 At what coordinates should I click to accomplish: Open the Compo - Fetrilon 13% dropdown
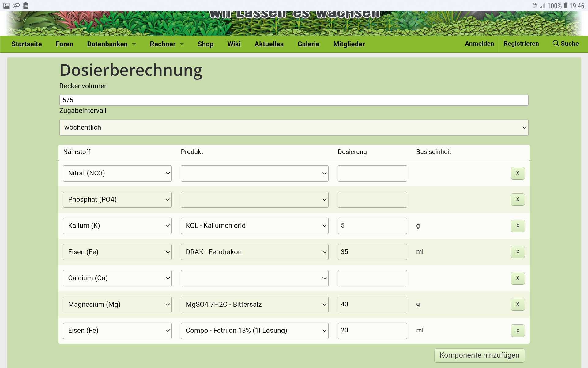pyautogui.click(x=254, y=331)
